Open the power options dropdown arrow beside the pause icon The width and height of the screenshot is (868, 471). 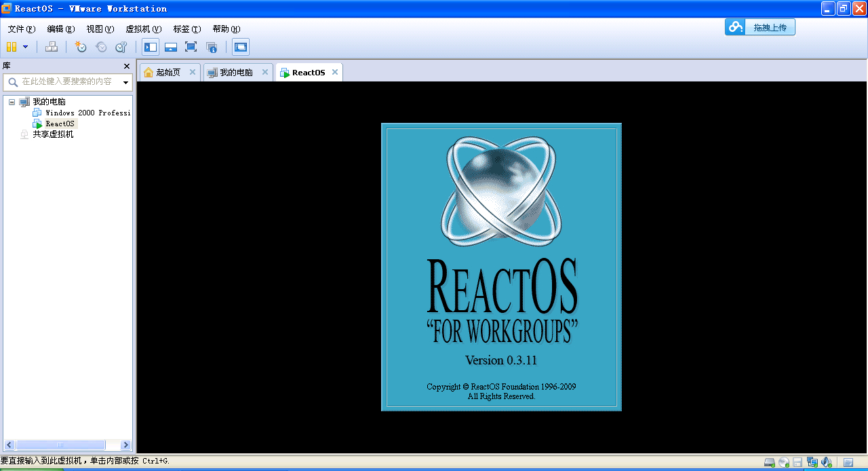click(25, 47)
